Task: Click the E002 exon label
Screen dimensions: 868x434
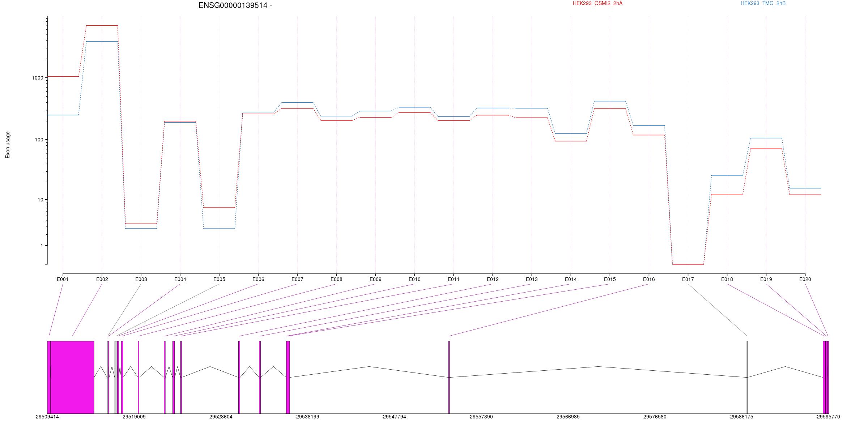Action: coord(102,279)
